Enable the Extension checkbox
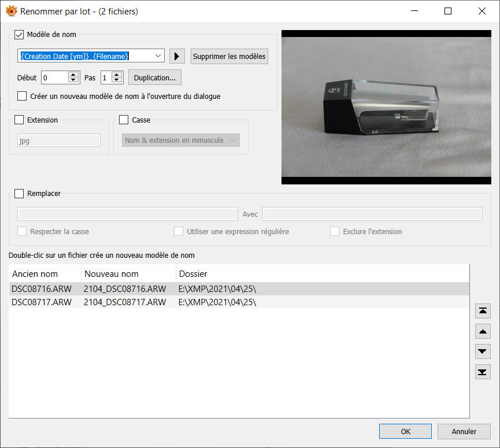The image size is (500, 448). (x=19, y=120)
